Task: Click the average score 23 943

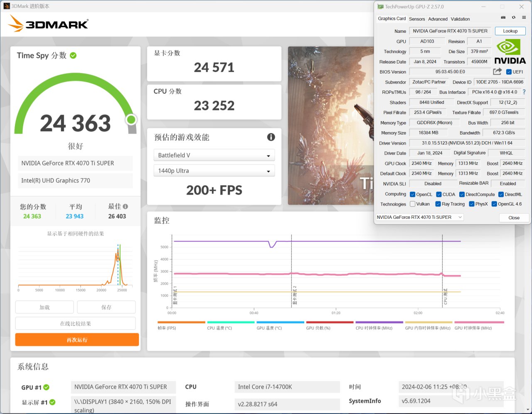Action: click(x=75, y=216)
